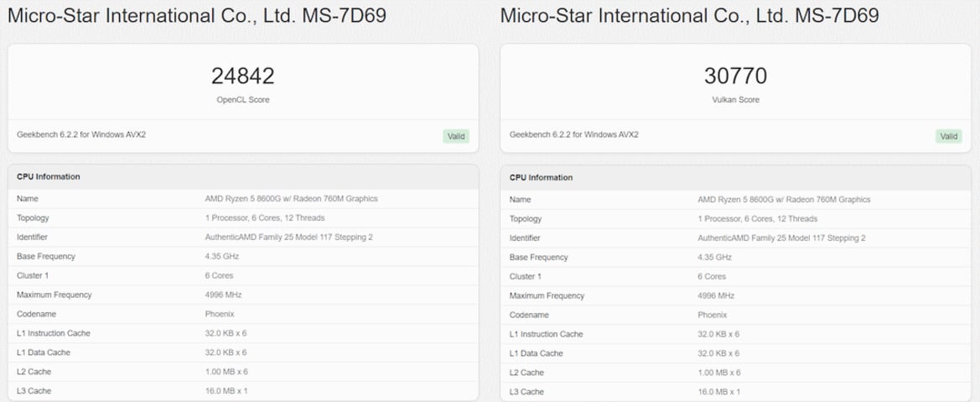Click the 4.35 GHz base frequency in the left table

[222, 256]
